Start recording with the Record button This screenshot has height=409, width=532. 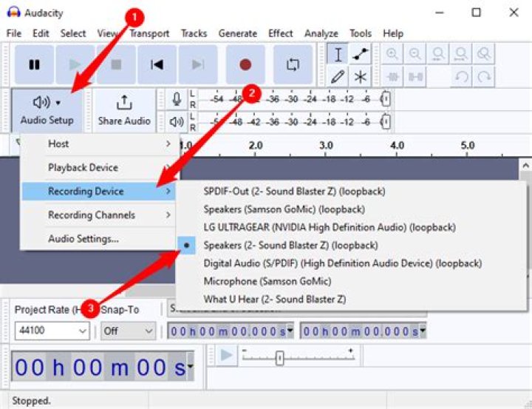tap(245, 64)
